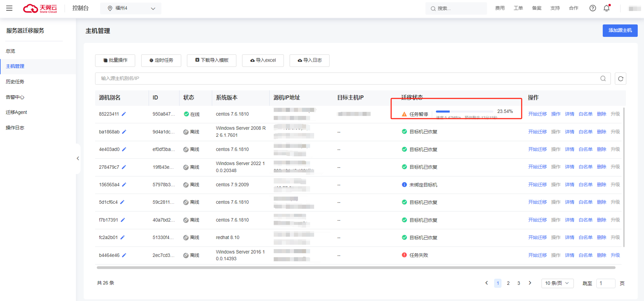Select page 1 in pagination
Screen dimensions: 644x301
[497, 283]
